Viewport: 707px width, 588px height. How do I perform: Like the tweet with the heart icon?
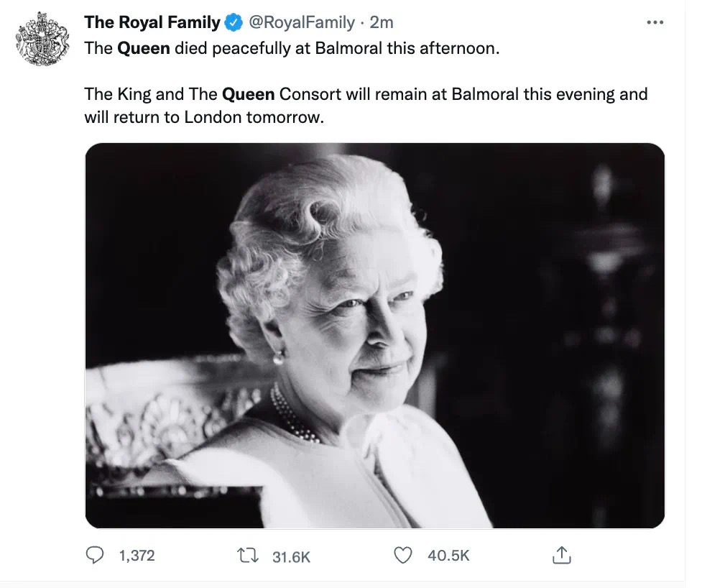[x=405, y=556]
